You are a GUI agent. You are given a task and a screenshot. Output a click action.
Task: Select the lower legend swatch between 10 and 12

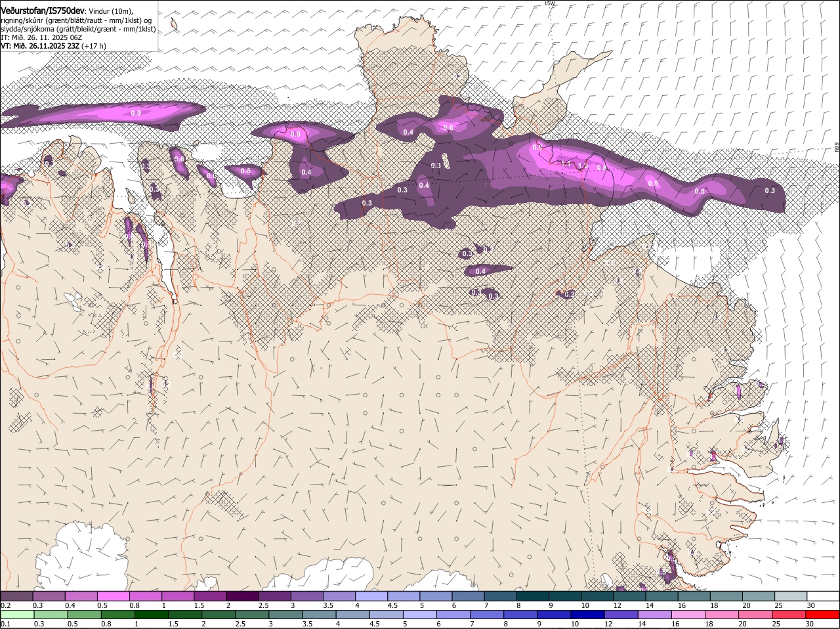click(x=588, y=615)
